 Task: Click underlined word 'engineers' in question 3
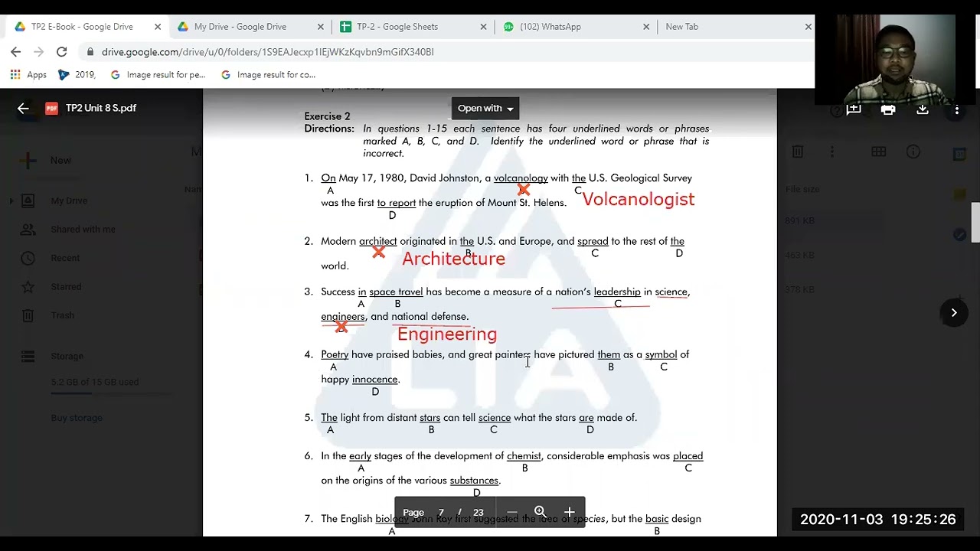pos(343,316)
